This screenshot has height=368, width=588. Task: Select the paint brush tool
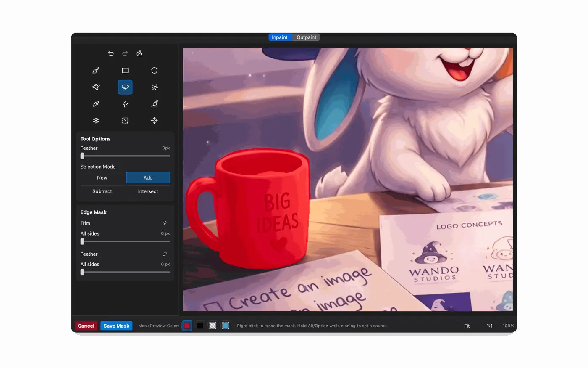[96, 71]
